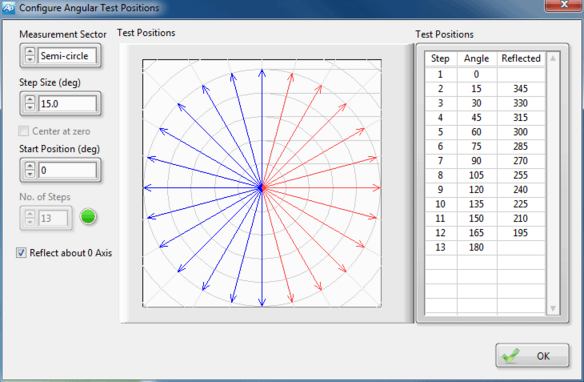Screen dimensions: 584x382
Task: Click the table scroll down arrow
Action: point(553,308)
